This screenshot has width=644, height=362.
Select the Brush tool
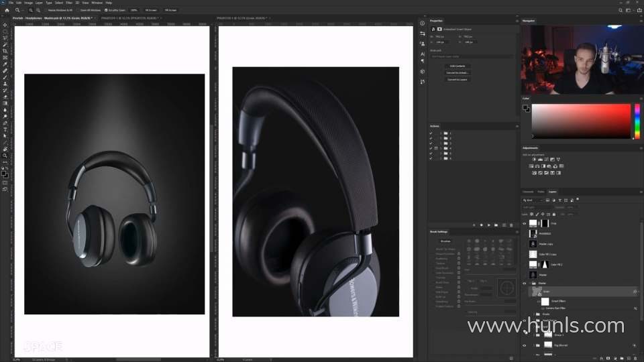point(5,77)
